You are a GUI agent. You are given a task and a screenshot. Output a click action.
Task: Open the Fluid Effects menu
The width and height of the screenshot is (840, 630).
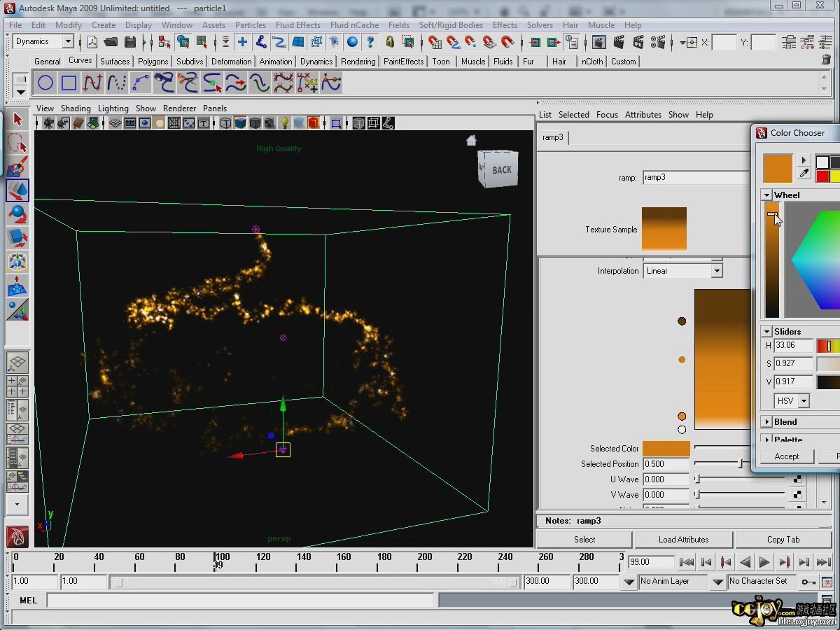tap(297, 24)
